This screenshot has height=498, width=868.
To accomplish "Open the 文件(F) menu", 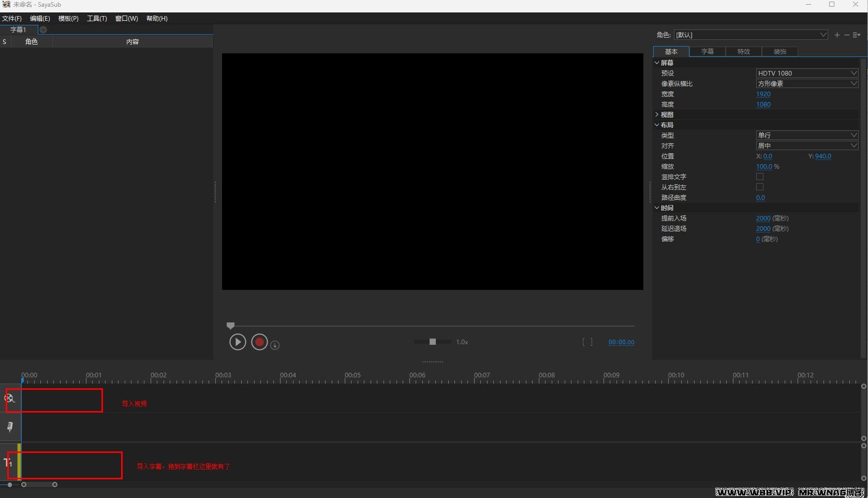I will tap(12, 18).
